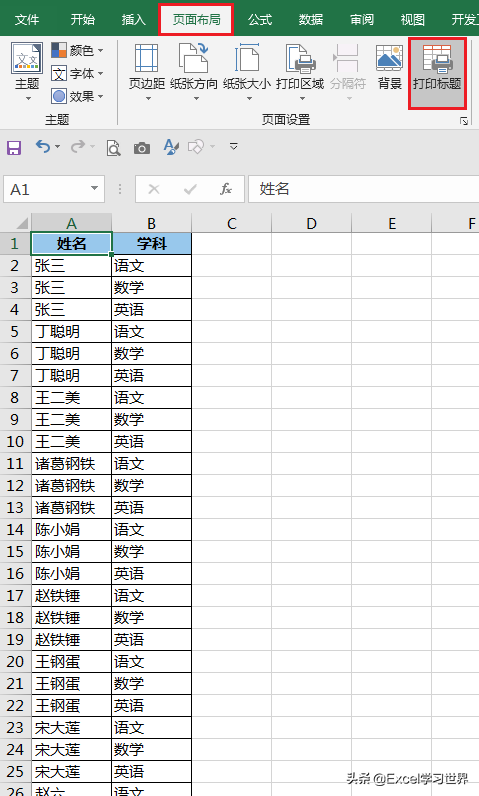
Task: Click the Orientation (纸张方向) icon
Action: coord(194,58)
